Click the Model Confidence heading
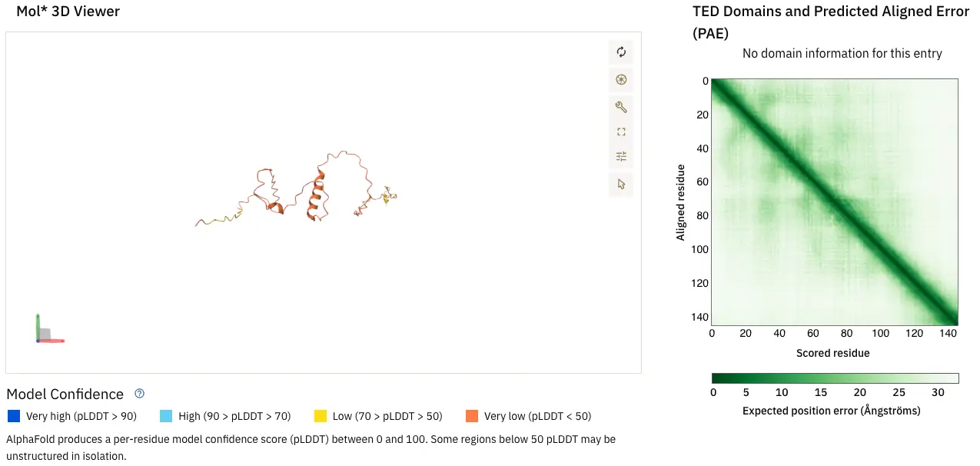980x466 pixels. [65, 394]
